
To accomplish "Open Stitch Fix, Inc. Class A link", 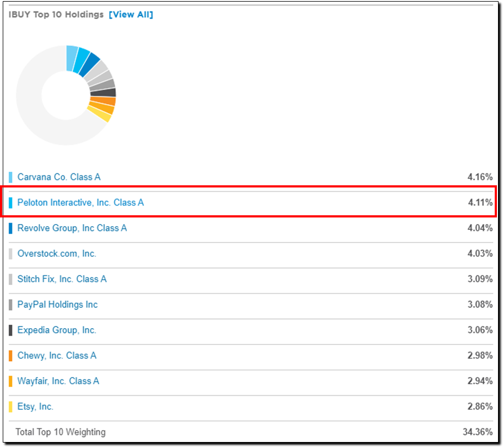I will point(62,279).
